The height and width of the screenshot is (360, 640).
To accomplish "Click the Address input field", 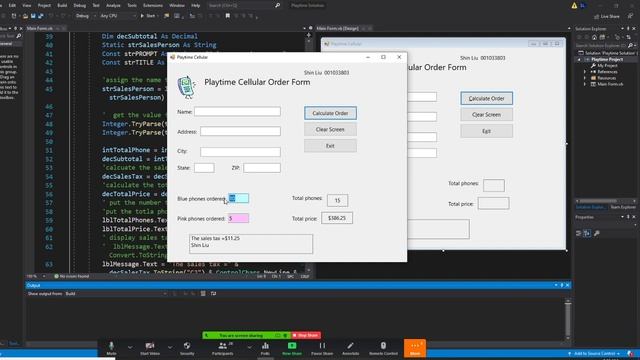I will click(240, 131).
